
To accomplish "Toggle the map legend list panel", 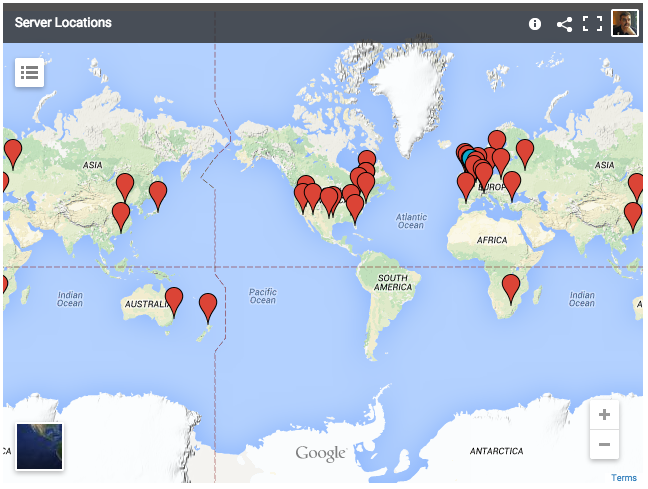I will click(29, 72).
